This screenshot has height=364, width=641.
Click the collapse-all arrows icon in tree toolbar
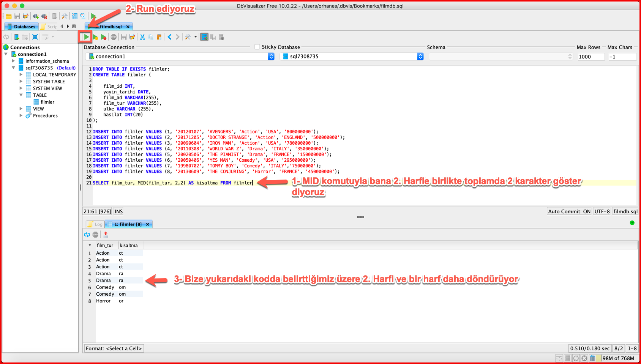[35, 37]
